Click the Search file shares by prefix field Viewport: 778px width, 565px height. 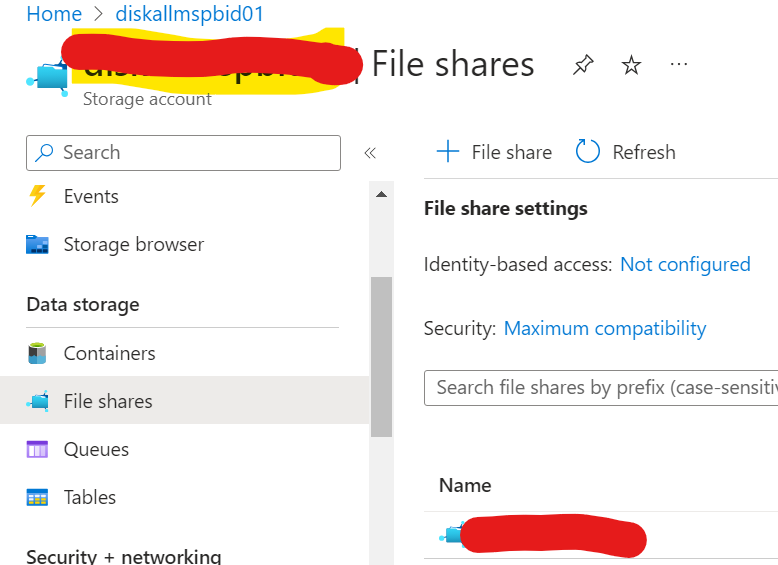(601, 387)
